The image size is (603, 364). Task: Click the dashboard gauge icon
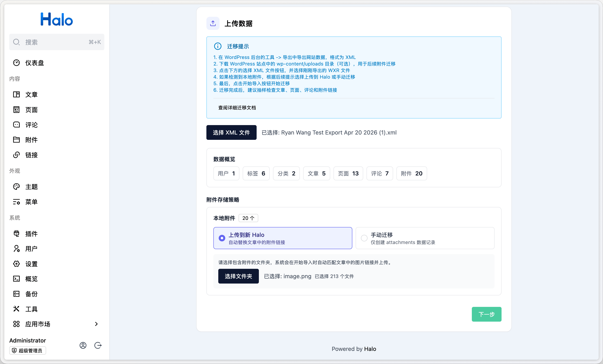[x=16, y=63]
